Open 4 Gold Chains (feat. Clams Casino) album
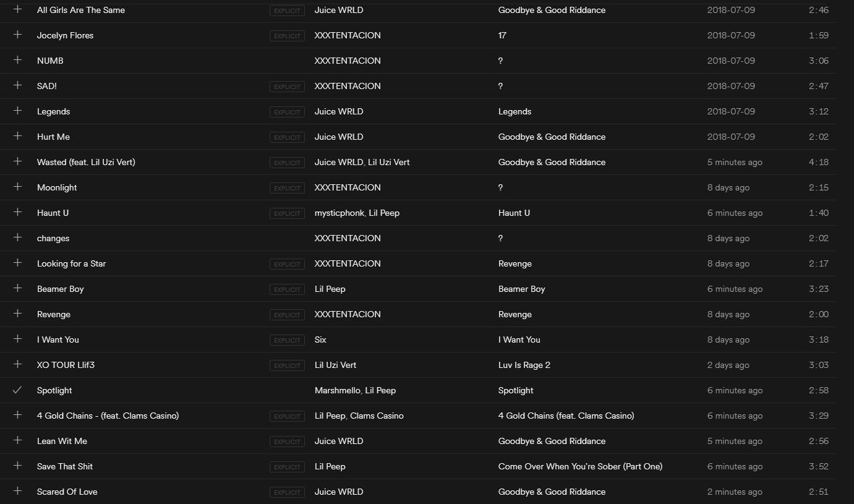Screen dimensions: 854x504 click(566, 416)
